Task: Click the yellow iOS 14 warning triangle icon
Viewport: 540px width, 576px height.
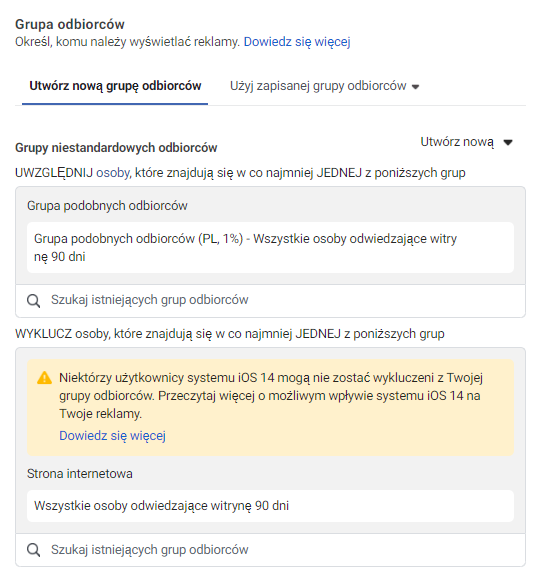Action: pos(44,378)
